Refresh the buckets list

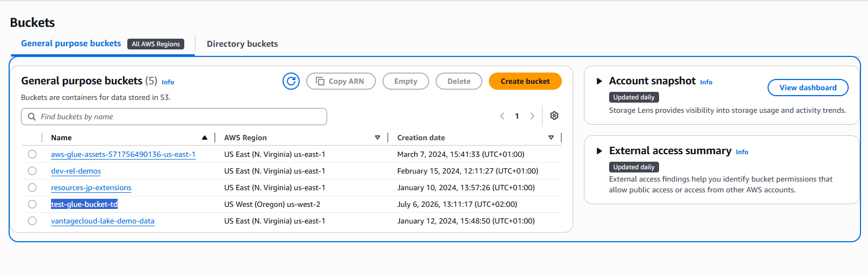pos(291,81)
